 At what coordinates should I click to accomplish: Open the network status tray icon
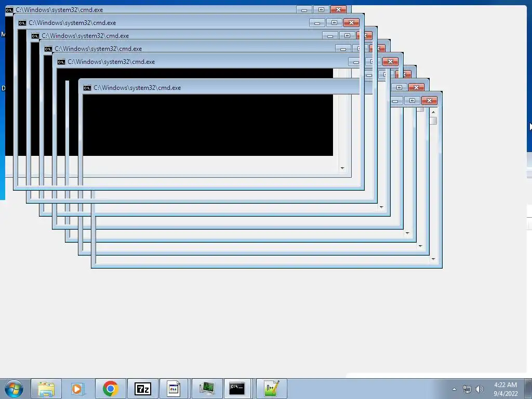click(x=467, y=389)
